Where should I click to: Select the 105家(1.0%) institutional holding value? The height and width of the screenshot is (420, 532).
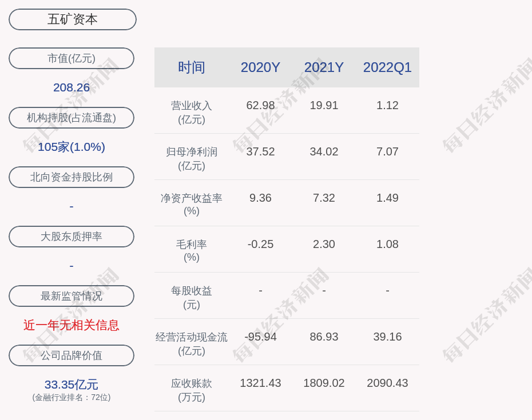[72, 147]
